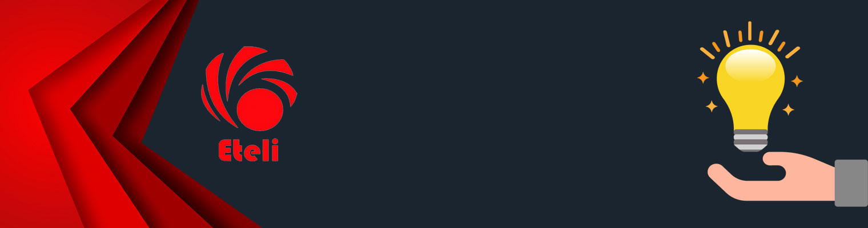Click the yellow lightbulb illustration
This screenshot has height=228, width=868.
coord(750,97)
